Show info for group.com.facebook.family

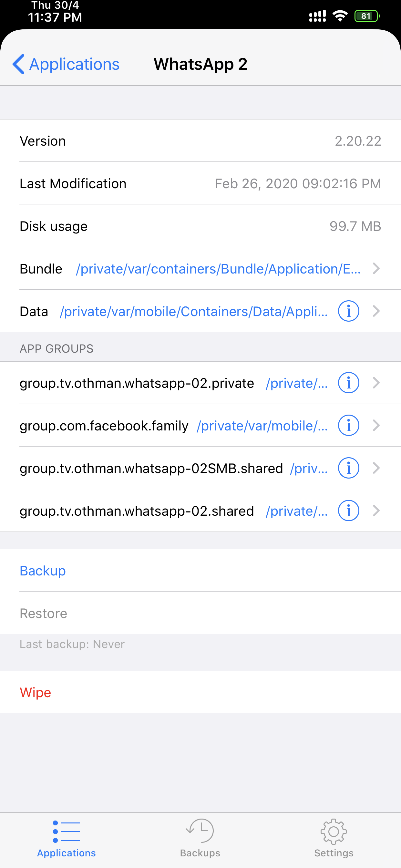click(348, 425)
